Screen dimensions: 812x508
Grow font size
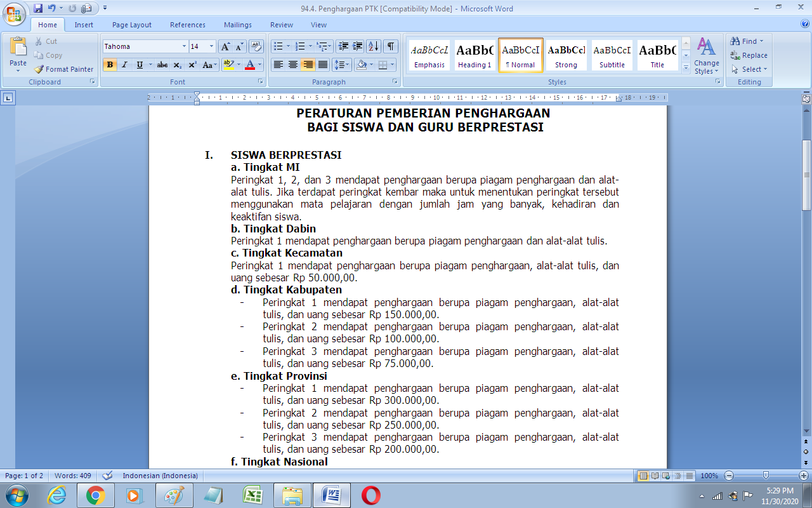pos(225,46)
